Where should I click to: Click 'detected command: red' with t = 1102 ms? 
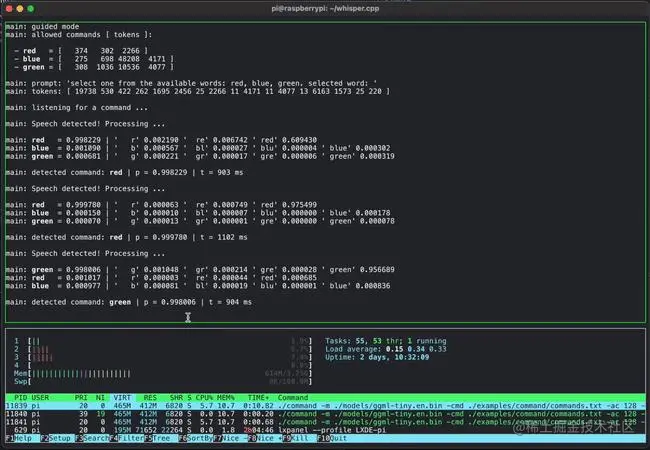click(126, 237)
